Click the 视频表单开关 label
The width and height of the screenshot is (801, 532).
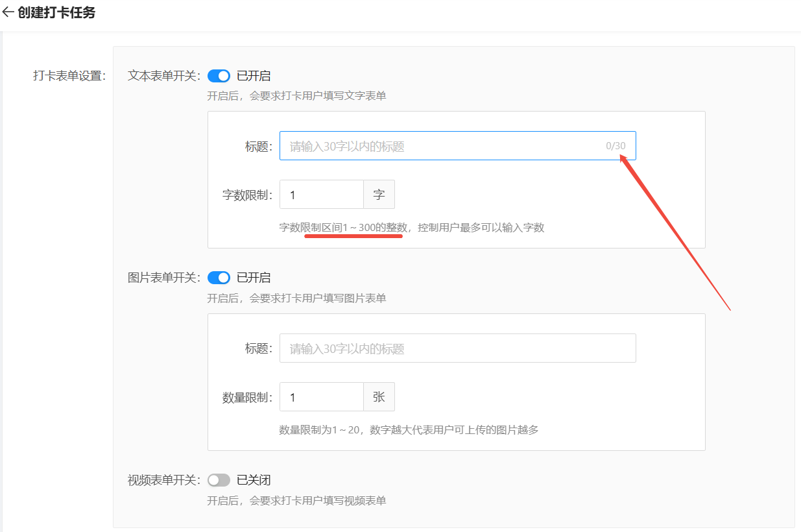coord(164,480)
